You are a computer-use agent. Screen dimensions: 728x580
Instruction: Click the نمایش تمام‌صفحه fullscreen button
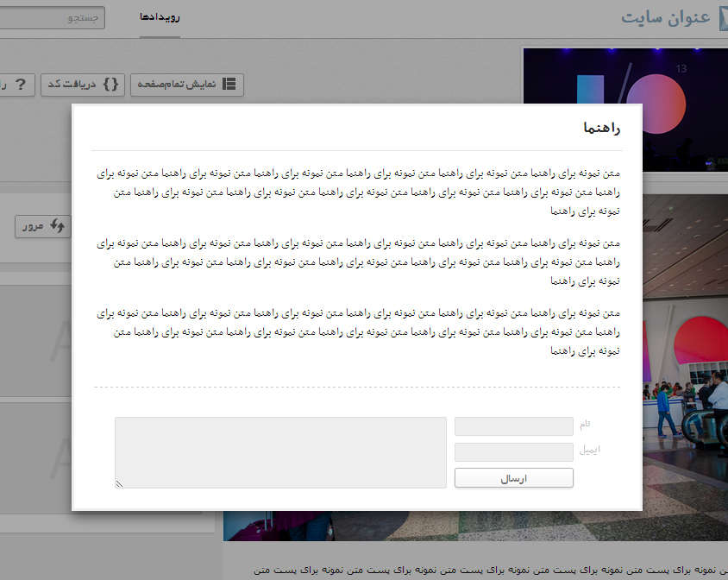[187, 84]
